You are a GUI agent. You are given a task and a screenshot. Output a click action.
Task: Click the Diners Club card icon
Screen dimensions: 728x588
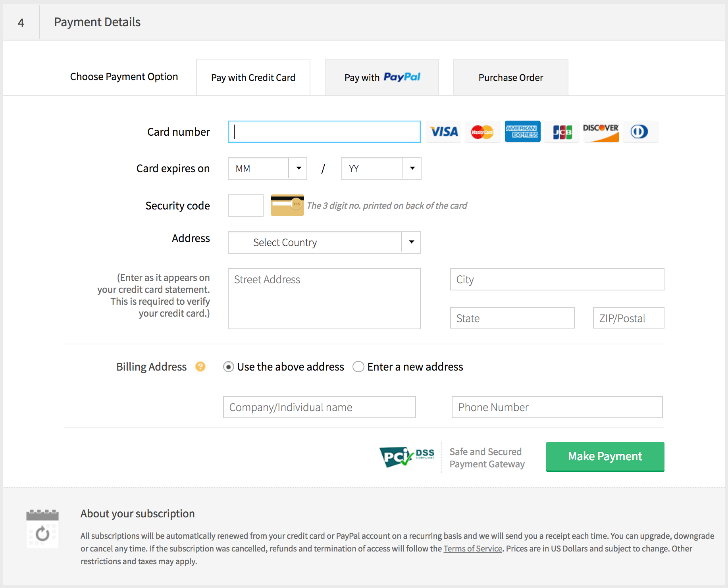pyautogui.click(x=640, y=132)
